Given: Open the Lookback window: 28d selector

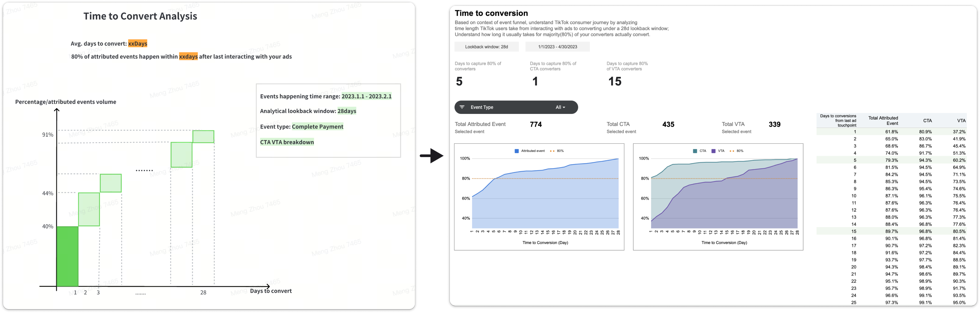Looking at the screenshot, I should coord(486,47).
